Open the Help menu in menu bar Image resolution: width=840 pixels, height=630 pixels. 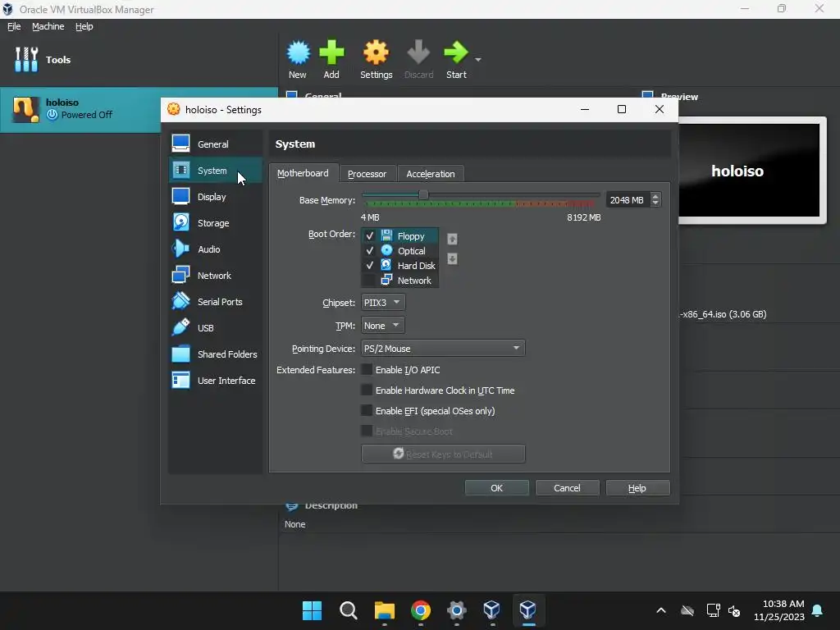[x=84, y=26]
